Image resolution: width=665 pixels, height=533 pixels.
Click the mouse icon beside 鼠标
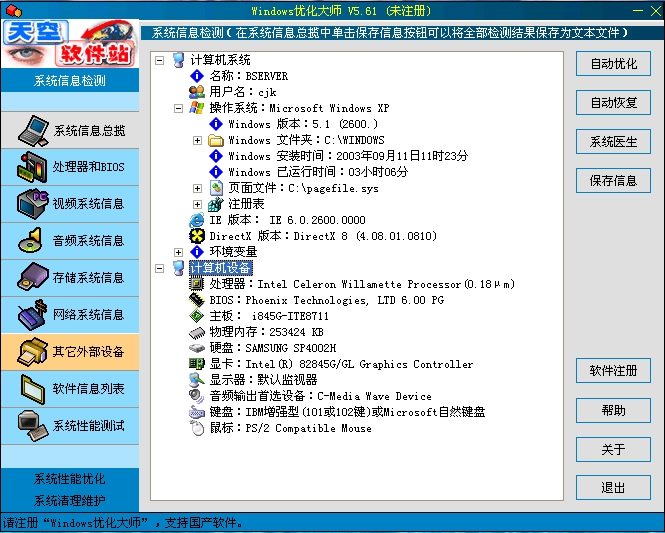197,428
